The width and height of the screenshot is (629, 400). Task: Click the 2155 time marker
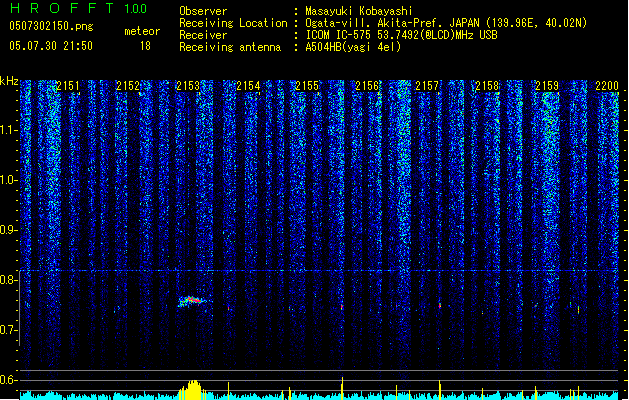click(307, 86)
